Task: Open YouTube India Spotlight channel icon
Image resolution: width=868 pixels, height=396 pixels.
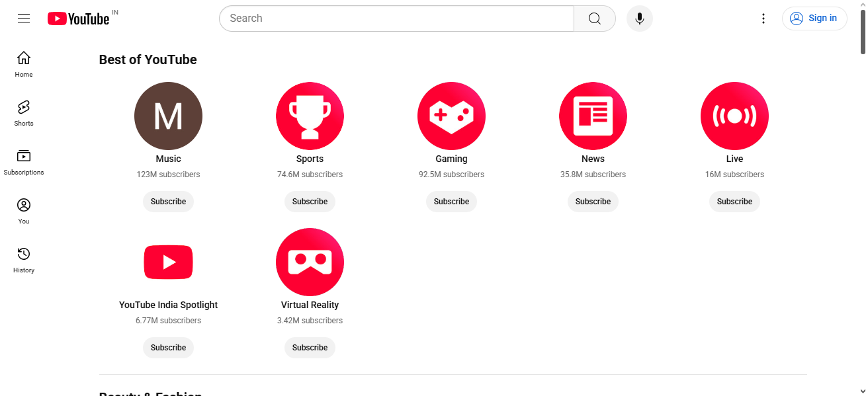Action: 168,262
